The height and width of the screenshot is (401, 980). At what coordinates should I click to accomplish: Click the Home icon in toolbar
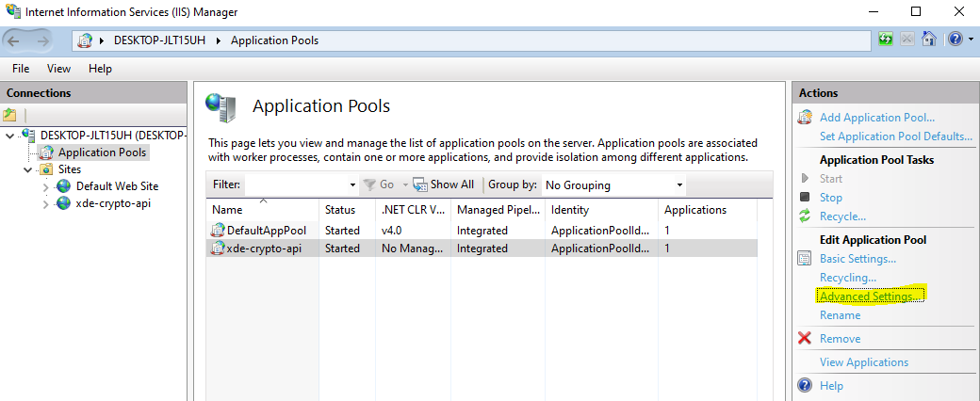click(929, 40)
